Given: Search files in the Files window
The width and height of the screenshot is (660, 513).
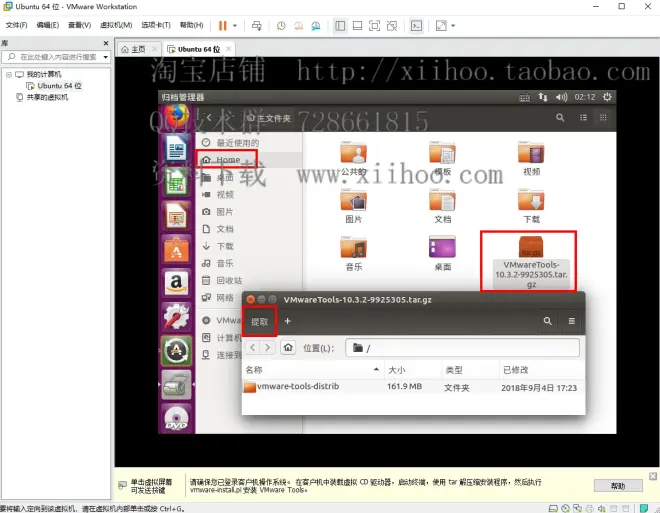Looking at the screenshot, I should pyautogui.click(x=560, y=118).
